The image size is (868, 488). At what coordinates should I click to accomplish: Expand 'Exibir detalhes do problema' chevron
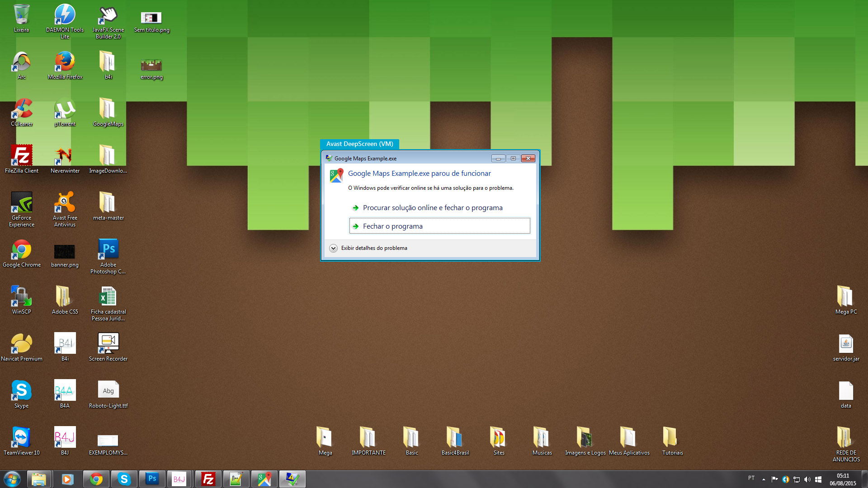[x=333, y=248]
